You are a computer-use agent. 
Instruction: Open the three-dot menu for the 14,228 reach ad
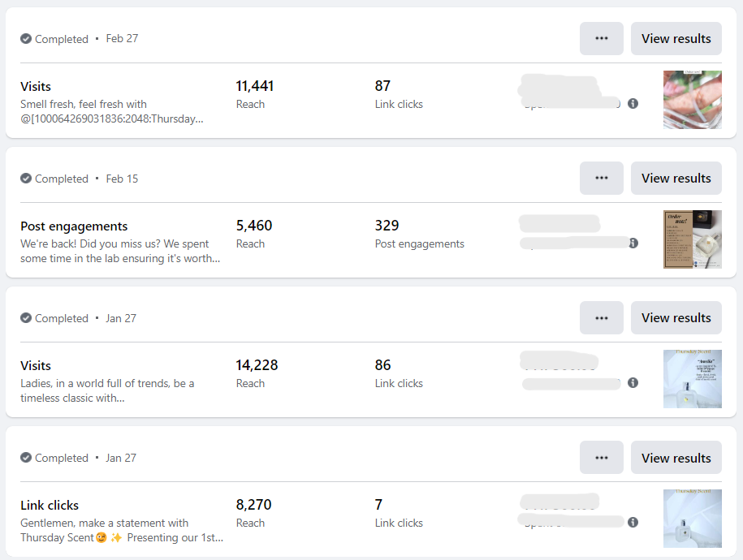(x=602, y=318)
